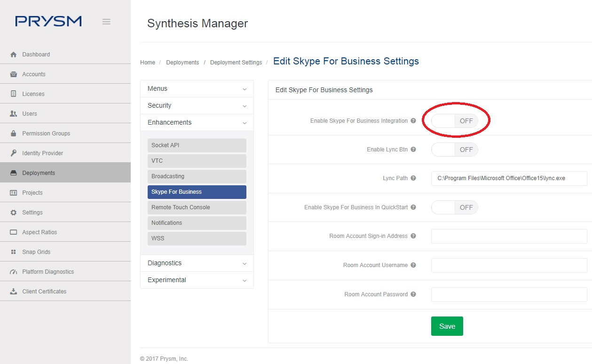The image size is (592, 364).
Task: Expand the Experimental section chevron
Action: (x=245, y=280)
